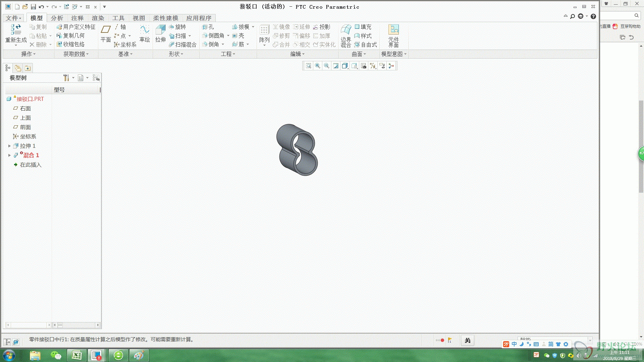Open the 文件 menu
This screenshot has height=362, width=644.
[13, 18]
